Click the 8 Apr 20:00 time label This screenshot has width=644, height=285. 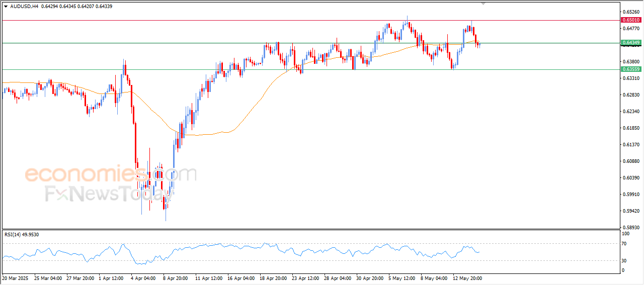coord(176,277)
